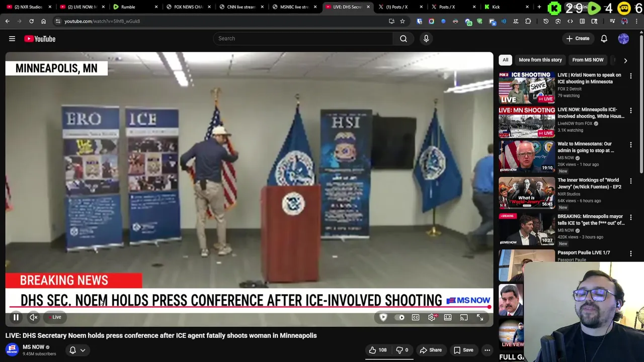Enter fullscreen mode
The height and width of the screenshot is (362, 644).
click(480, 317)
